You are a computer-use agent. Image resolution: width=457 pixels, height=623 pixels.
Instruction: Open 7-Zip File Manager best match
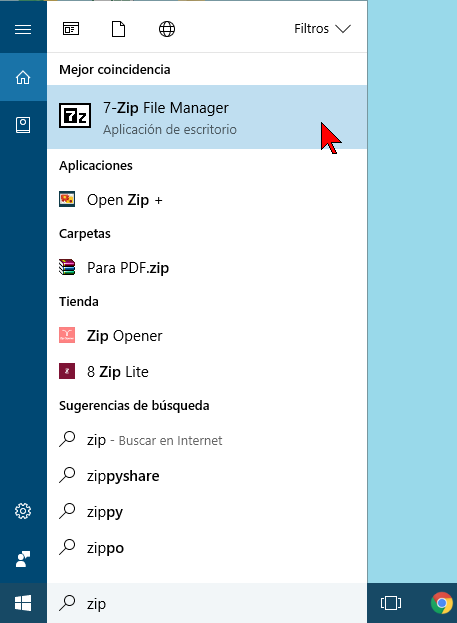tap(207, 117)
